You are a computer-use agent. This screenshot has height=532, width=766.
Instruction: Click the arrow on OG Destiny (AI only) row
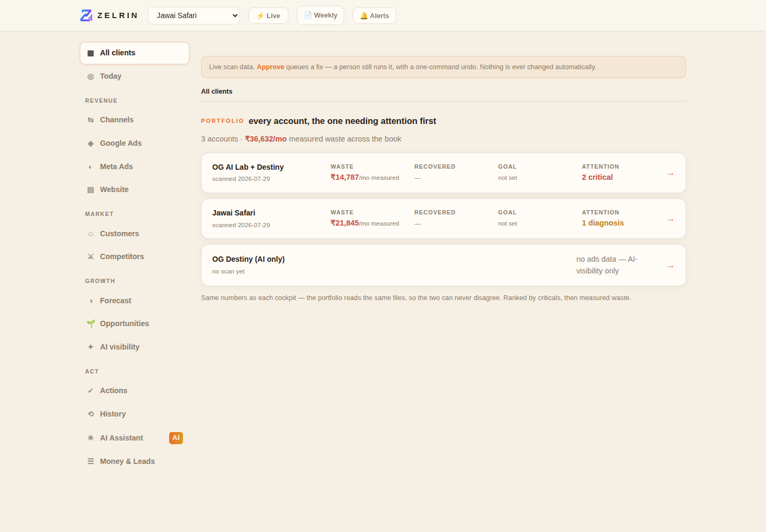click(x=670, y=266)
